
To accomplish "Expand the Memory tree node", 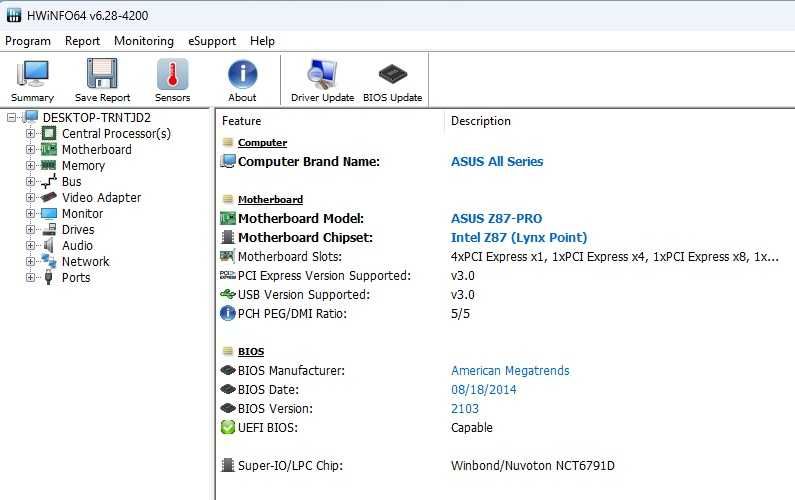I will [x=30, y=165].
